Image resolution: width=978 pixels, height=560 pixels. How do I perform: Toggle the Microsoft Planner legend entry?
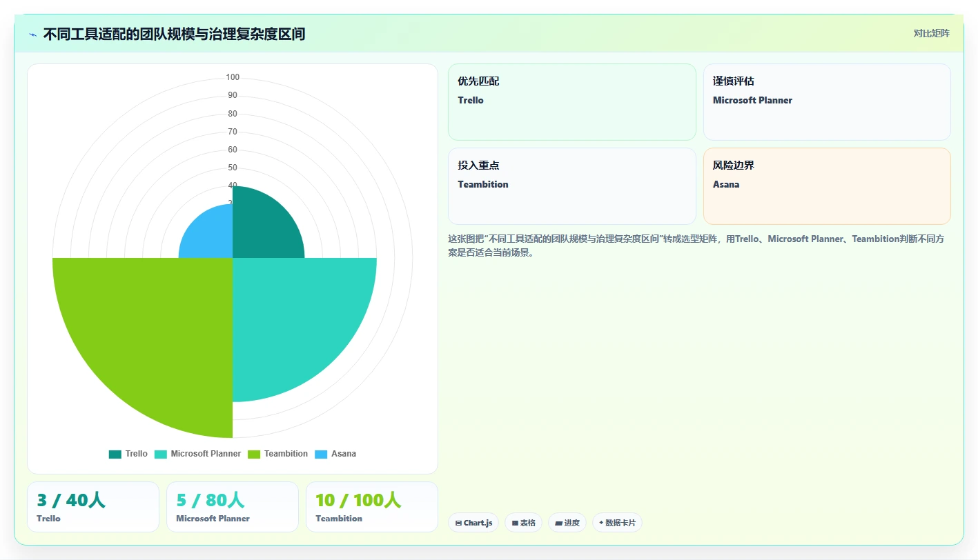197,454
